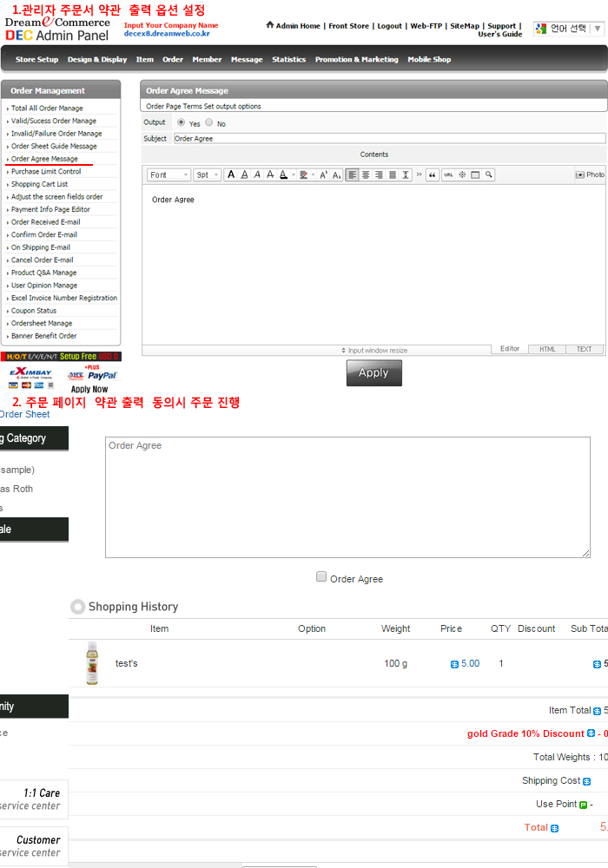This screenshot has width=608, height=868.
Task: Click the bold text icon in editor
Action: [230, 174]
